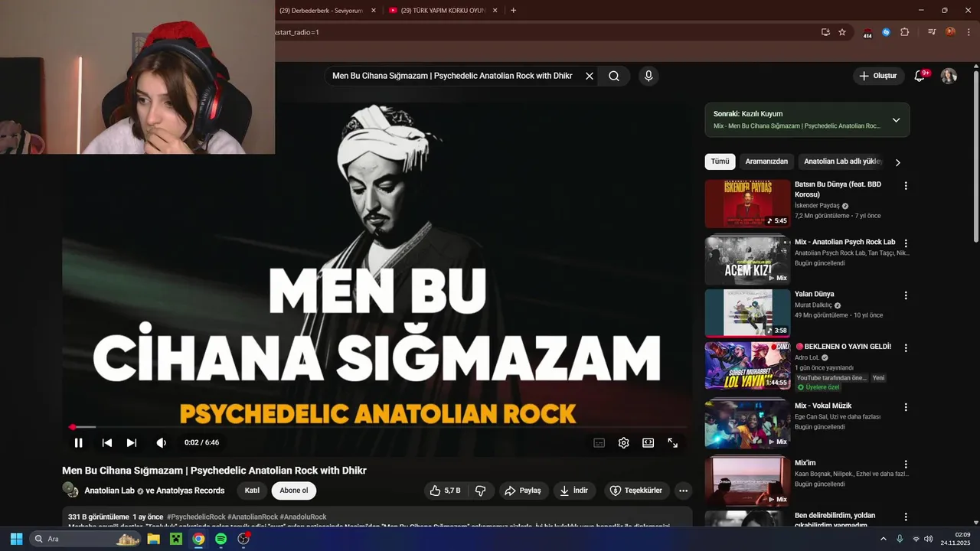Viewport: 980px width, 551px height.
Task: Seek using the video progress bar
Action: tap(378, 427)
